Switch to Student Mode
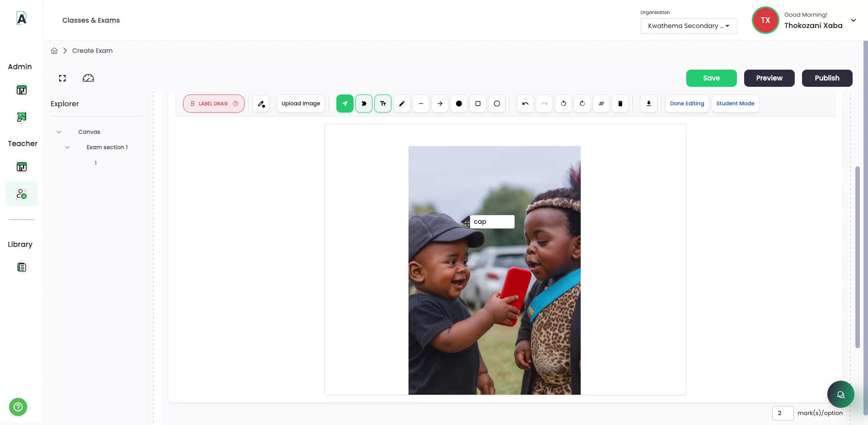The width and height of the screenshot is (868, 425). pos(735,104)
